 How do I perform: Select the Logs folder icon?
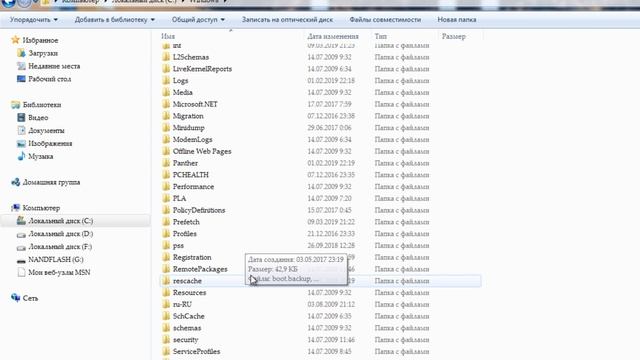tap(166, 81)
